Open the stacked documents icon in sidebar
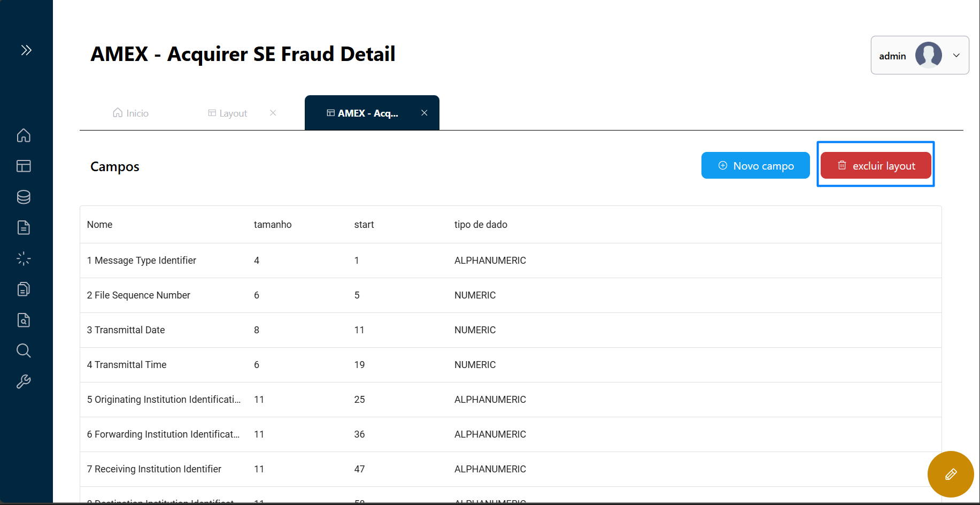The image size is (980, 505). tap(24, 289)
